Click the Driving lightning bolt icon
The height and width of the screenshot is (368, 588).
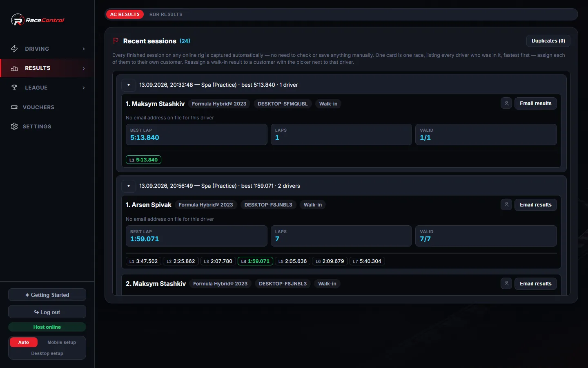[14, 49]
